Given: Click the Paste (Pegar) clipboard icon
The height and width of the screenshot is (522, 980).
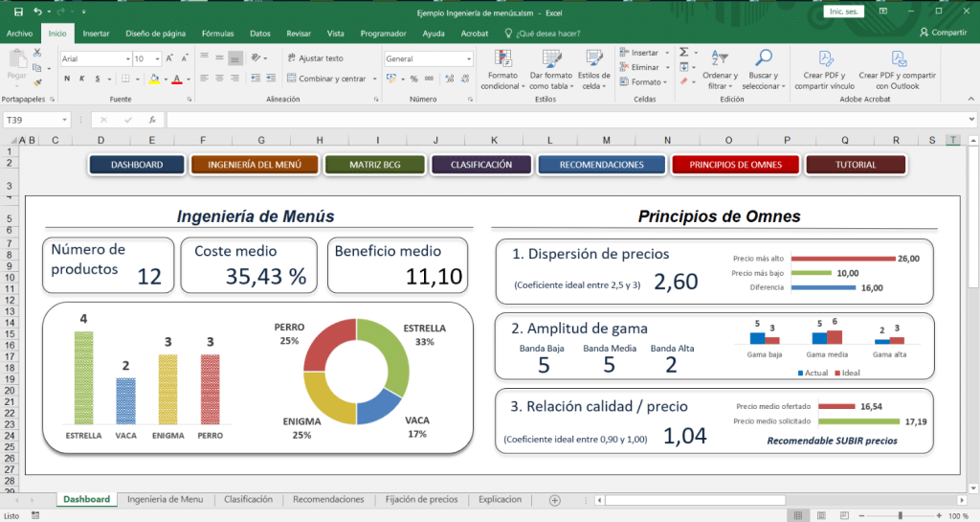Looking at the screenshot, I should (x=17, y=59).
